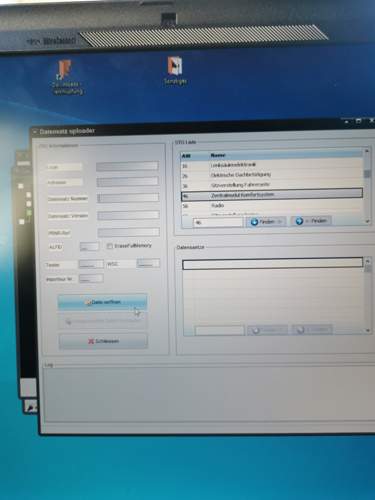Click the greyed-out find button under Datensätze
375x500 pixels.
click(x=267, y=330)
